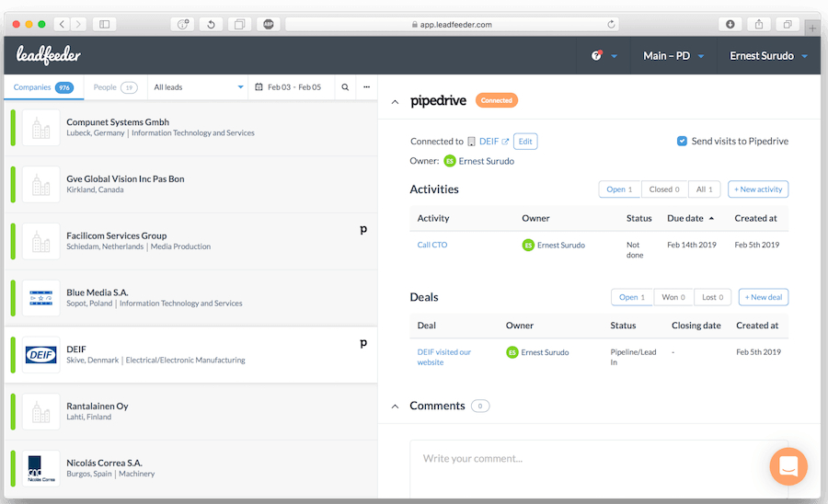Image resolution: width=828 pixels, height=504 pixels.
Task: Open the orange chat widget bubble
Action: click(x=788, y=466)
